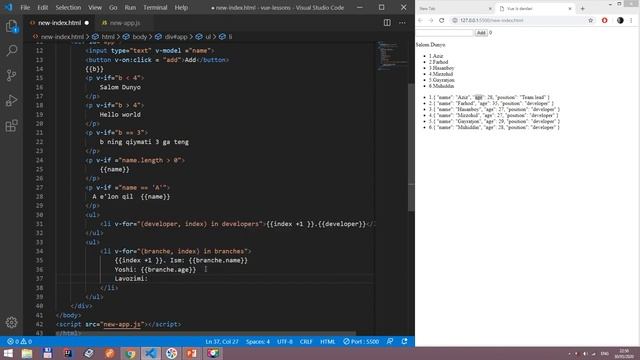Switch to Chrome from the taskbar

[130, 353]
